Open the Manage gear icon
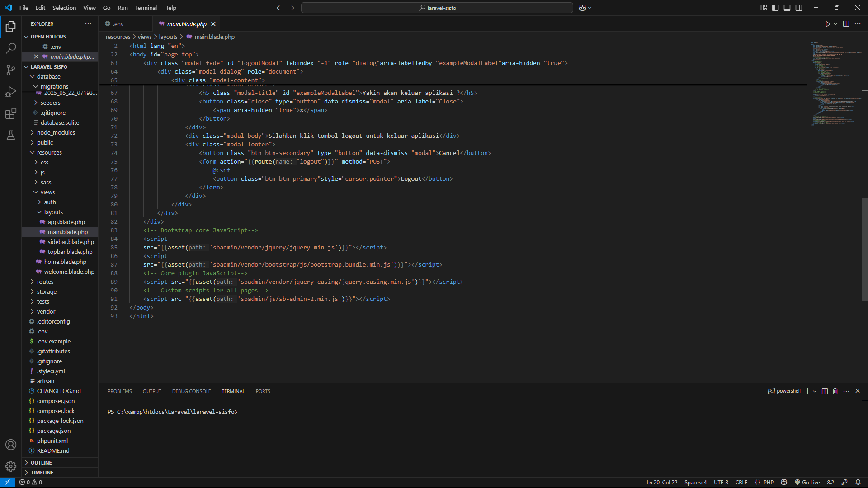The width and height of the screenshot is (868, 488). pyautogui.click(x=11, y=466)
